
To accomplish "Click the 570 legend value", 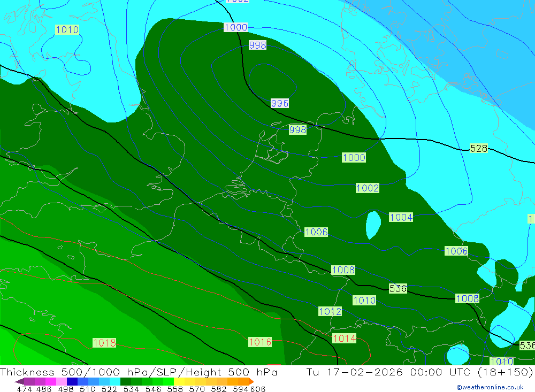I will tap(197, 389).
